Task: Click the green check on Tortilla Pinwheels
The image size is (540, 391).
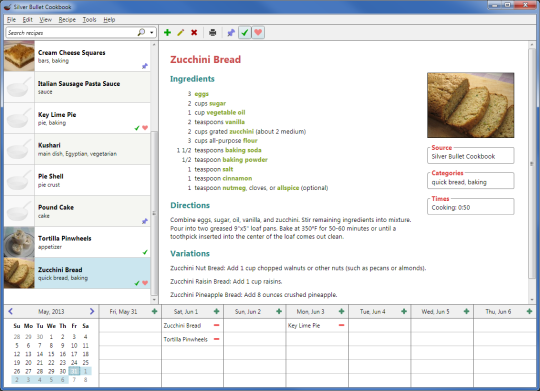Action: pyautogui.click(x=145, y=252)
